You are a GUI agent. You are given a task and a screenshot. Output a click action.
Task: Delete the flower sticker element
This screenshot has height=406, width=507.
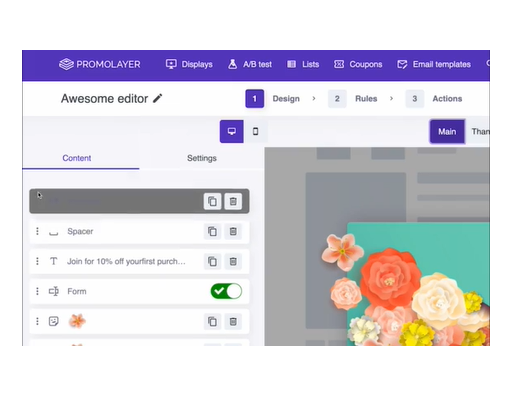(x=233, y=321)
